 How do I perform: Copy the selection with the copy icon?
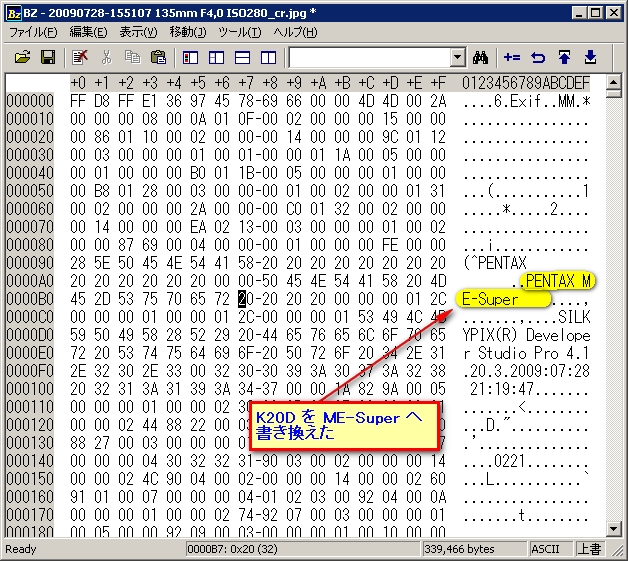133,58
